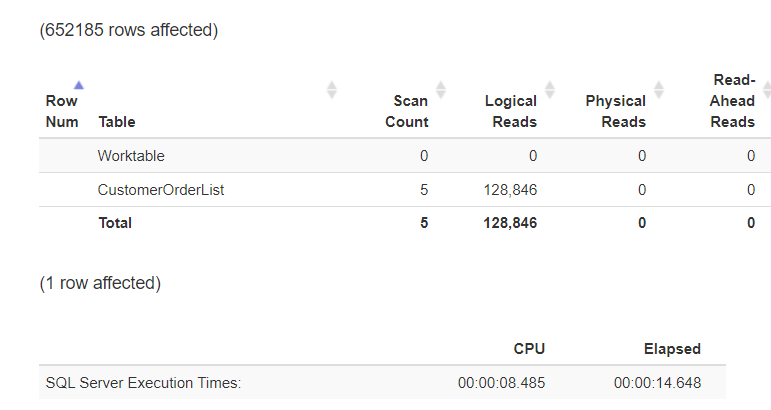Click the CustomerOrderList scan count value
The image size is (771, 410).
[x=424, y=189]
